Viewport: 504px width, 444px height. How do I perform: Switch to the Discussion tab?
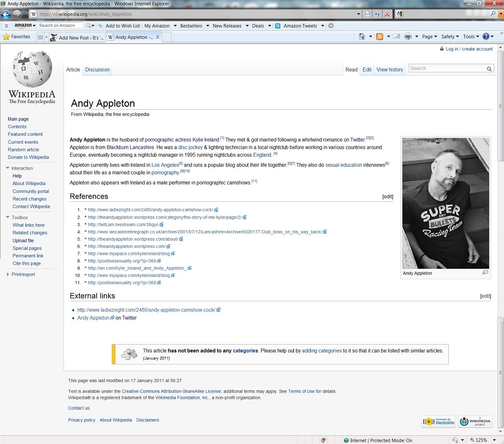tap(97, 70)
